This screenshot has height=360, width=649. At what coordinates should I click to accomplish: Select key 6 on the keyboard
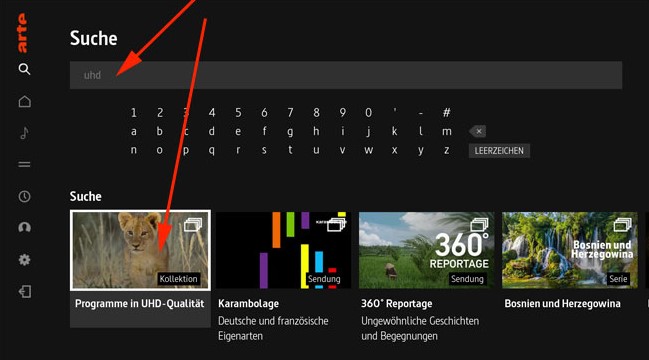coord(264,113)
